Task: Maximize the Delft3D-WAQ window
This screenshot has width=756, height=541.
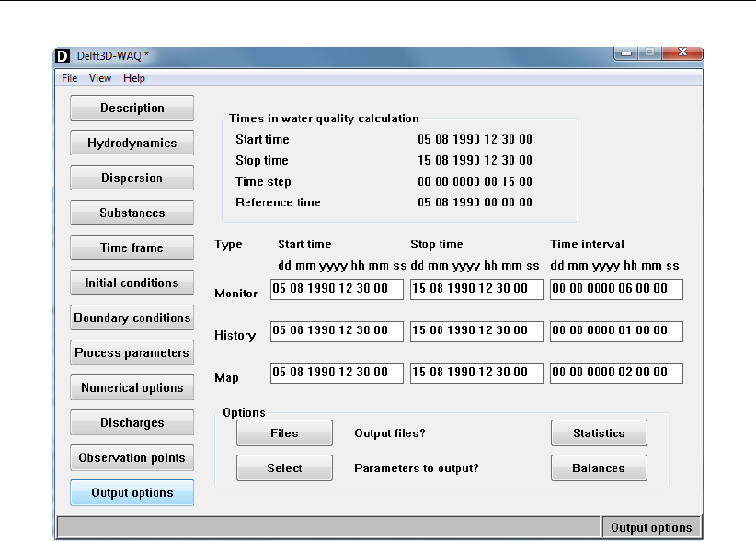Action: pos(650,53)
